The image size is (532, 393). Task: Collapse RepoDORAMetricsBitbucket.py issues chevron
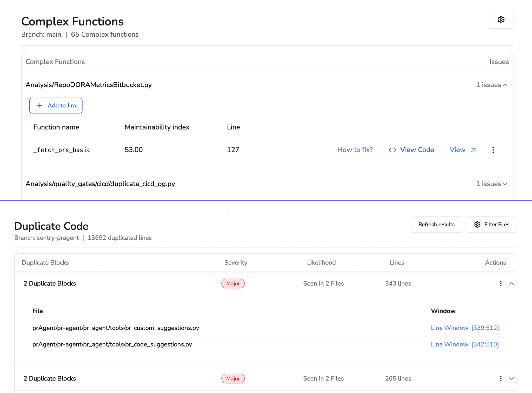tap(505, 85)
